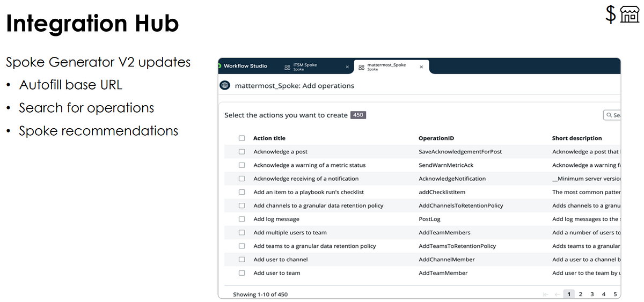Click SaveAcknowledgementForPost operation ID
Viewport: 644px width, 302px height.
[x=460, y=152]
